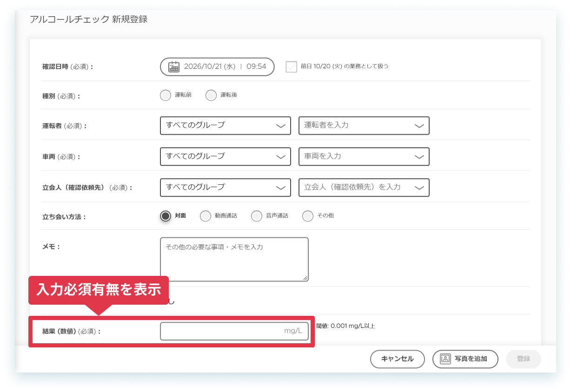Click the アルコールチェック 新規登録 heading
571x392 pixels.
[89, 20]
